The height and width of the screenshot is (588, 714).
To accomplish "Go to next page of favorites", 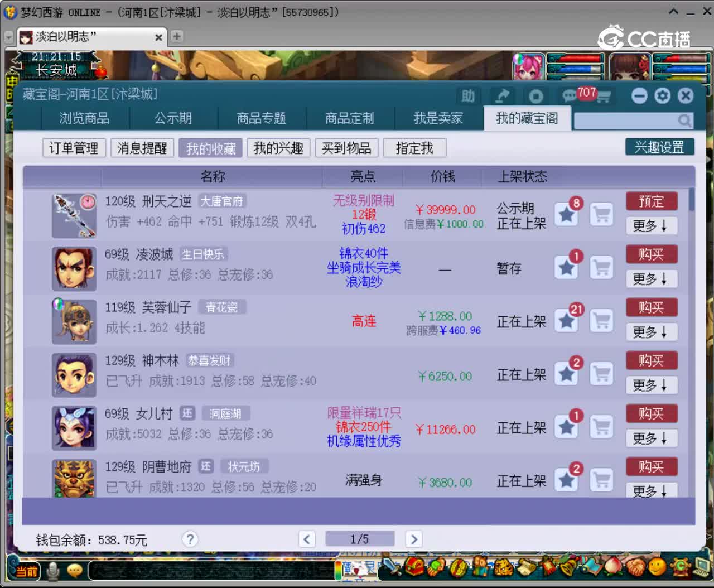I will (x=413, y=539).
